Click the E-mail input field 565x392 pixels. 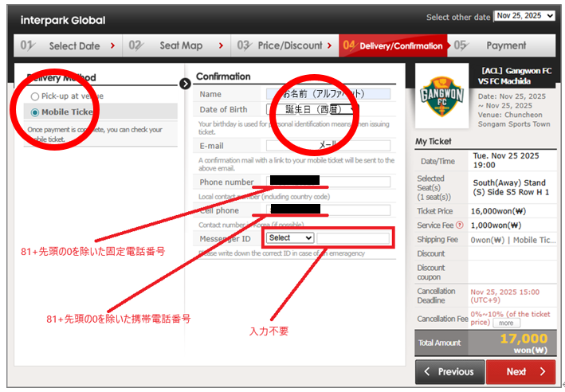(328, 145)
